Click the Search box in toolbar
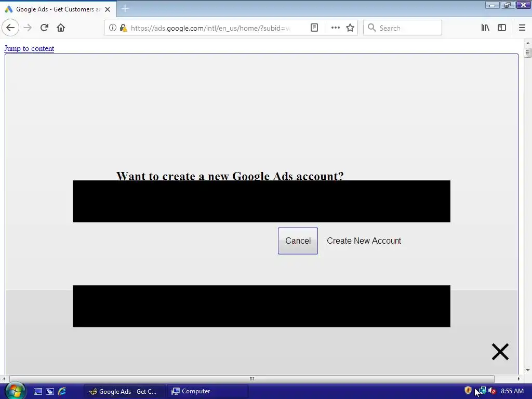The width and height of the screenshot is (532, 399). coord(403,28)
